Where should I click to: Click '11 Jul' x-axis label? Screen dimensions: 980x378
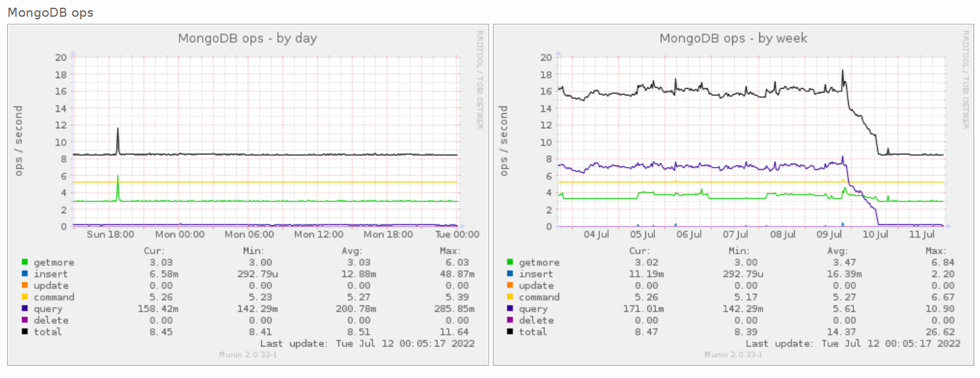coord(922,234)
